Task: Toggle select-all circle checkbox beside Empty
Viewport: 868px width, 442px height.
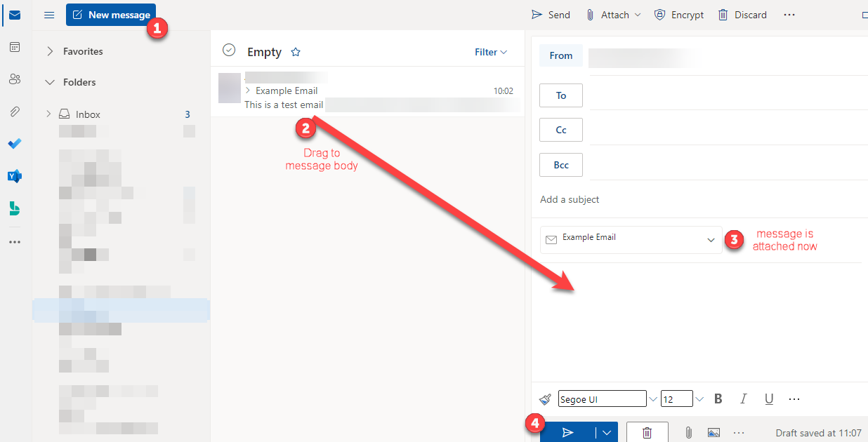Action: click(229, 50)
